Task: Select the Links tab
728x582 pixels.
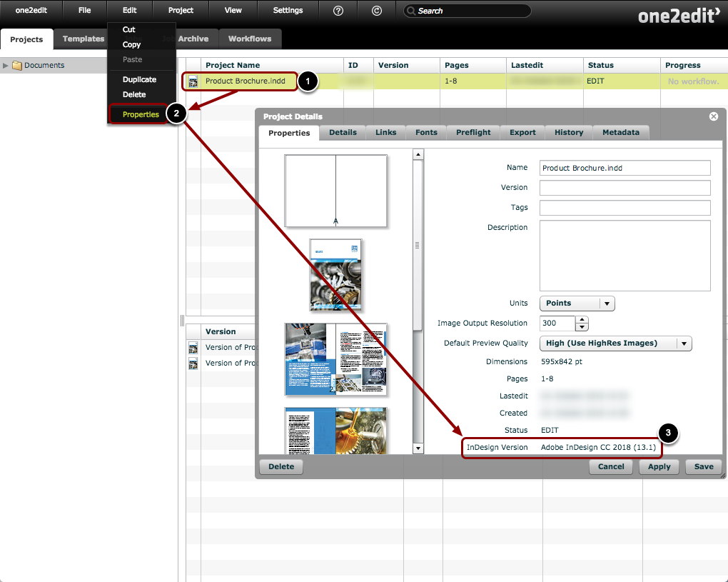Action: click(386, 132)
